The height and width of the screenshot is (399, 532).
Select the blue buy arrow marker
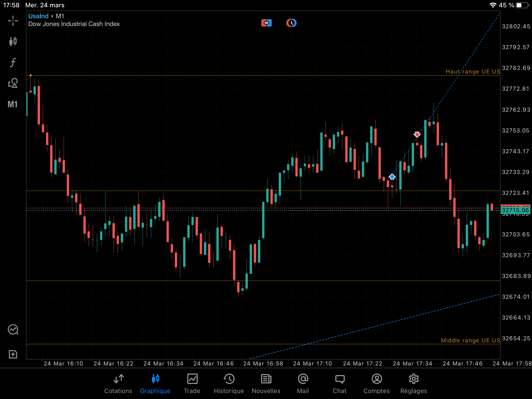coord(392,177)
